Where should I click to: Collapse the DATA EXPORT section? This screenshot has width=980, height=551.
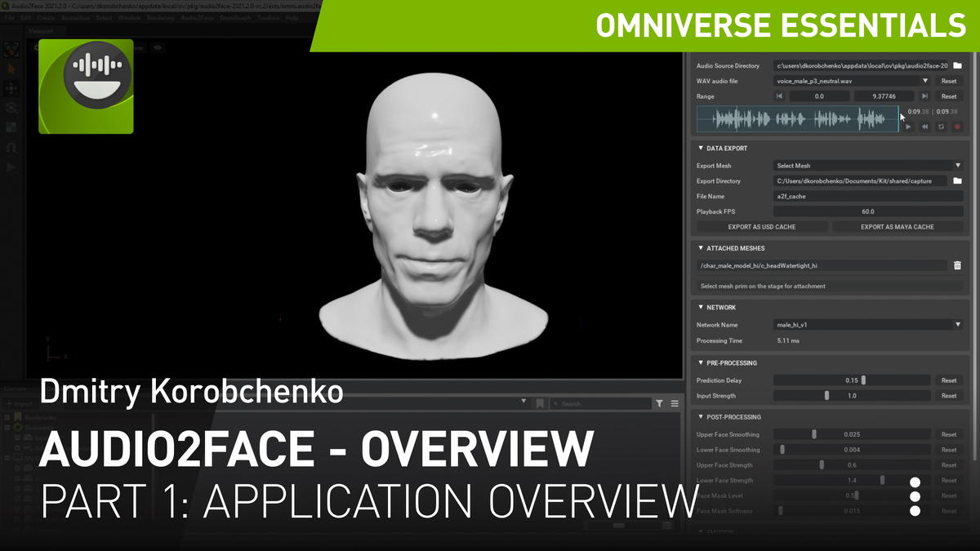[x=701, y=149]
